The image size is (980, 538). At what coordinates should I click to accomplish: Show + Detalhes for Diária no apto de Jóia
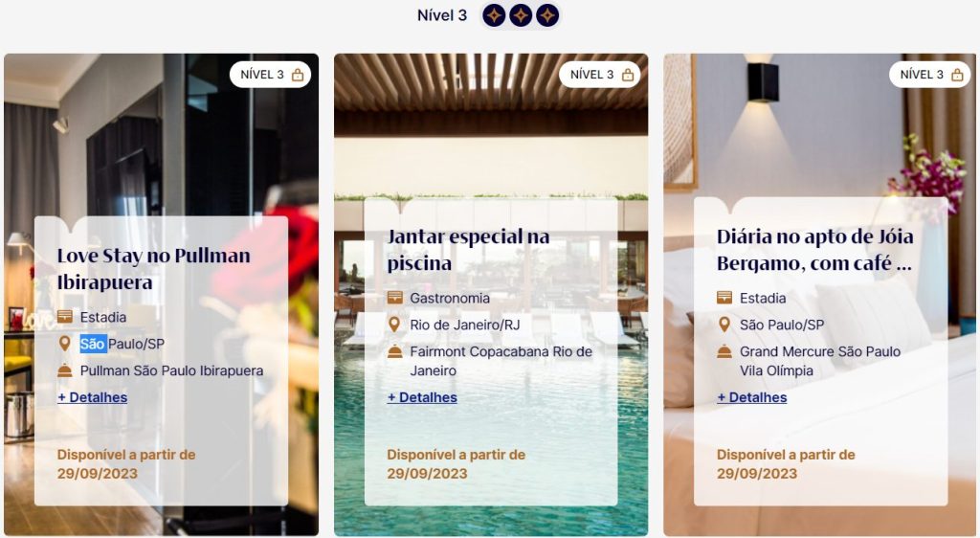(752, 397)
